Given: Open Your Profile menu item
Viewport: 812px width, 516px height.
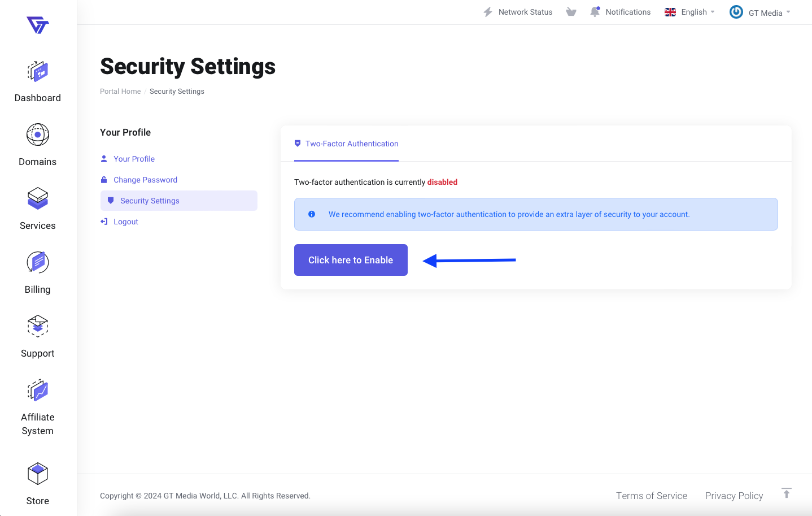Looking at the screenshot, I should click(x=134, y=159).
